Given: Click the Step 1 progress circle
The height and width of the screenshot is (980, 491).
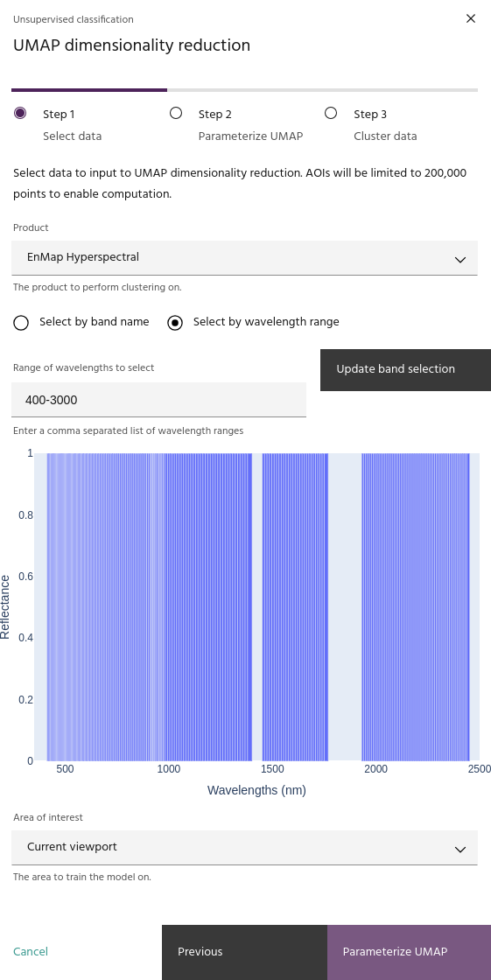Looking at the screenshot, I should (20, 113).
